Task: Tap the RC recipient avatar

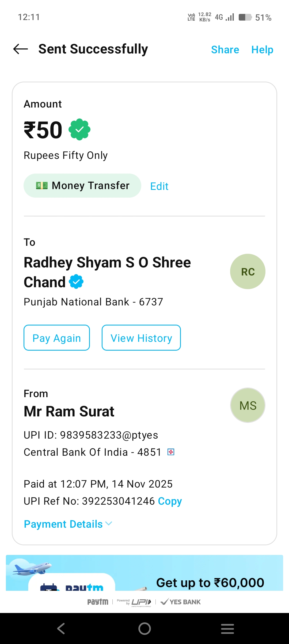Action: [x=248, y=271]
